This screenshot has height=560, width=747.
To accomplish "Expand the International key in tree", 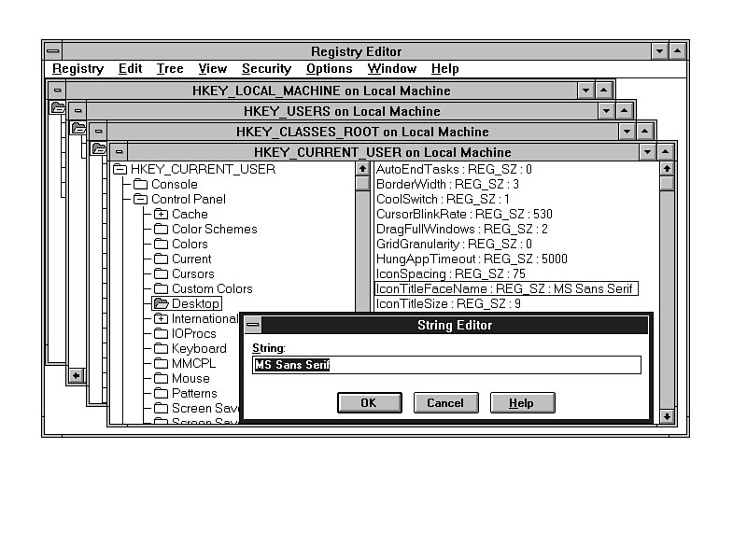I will point(161,318).
